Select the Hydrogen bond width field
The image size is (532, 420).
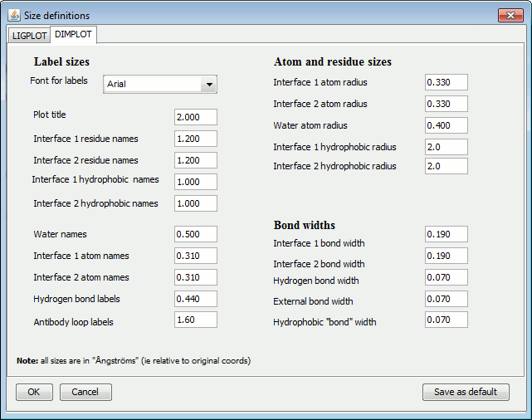point(447,277)
